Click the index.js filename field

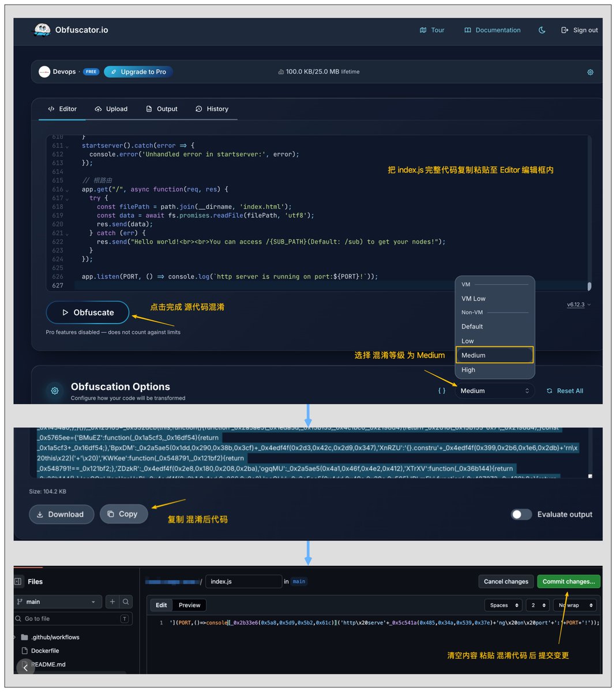pos(243,581)
